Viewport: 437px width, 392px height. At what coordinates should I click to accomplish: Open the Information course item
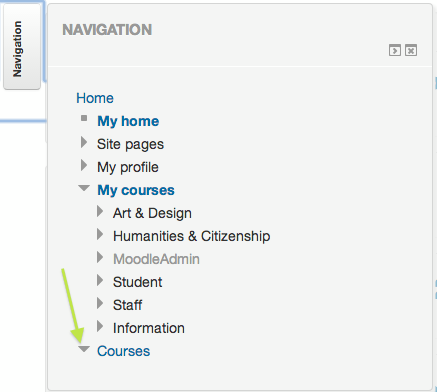click(x=149, y=328)
